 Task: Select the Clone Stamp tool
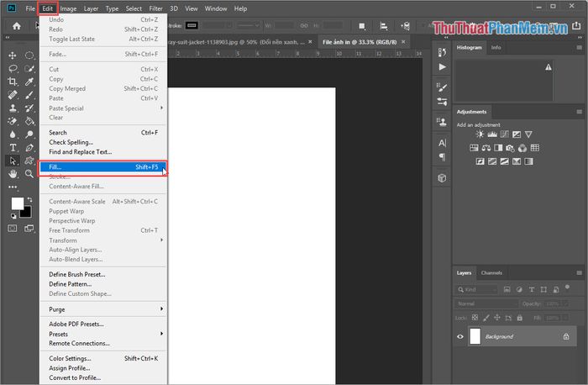tap(13, 108)
